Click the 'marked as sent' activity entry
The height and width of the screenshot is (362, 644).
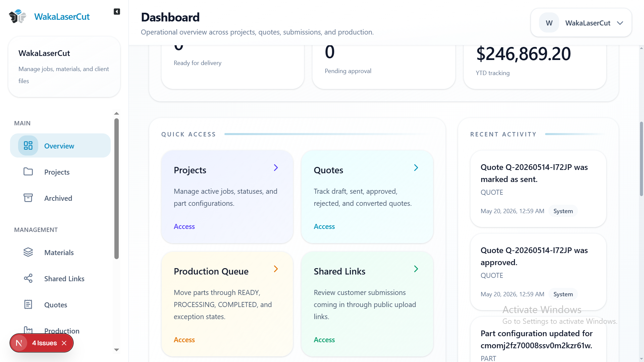538,189
